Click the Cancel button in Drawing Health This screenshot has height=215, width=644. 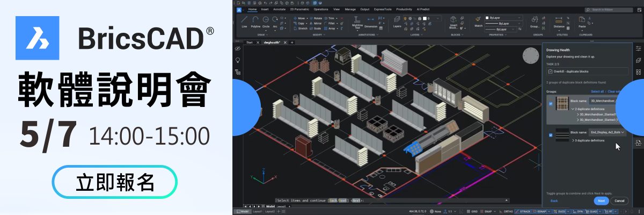tap(619, 200)
